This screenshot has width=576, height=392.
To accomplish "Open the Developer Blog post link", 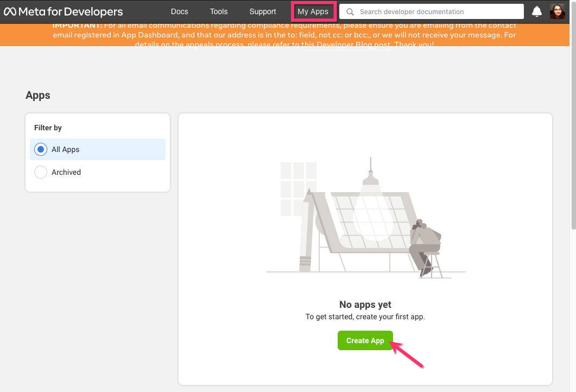I will pyautogui.click(x=346, y=45).
